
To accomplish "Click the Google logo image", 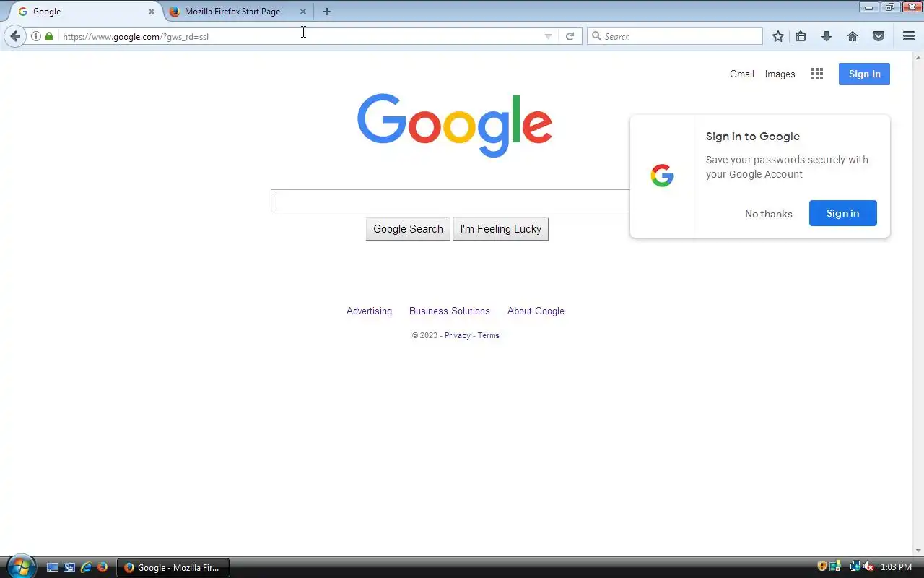I will tap(455, 125).
